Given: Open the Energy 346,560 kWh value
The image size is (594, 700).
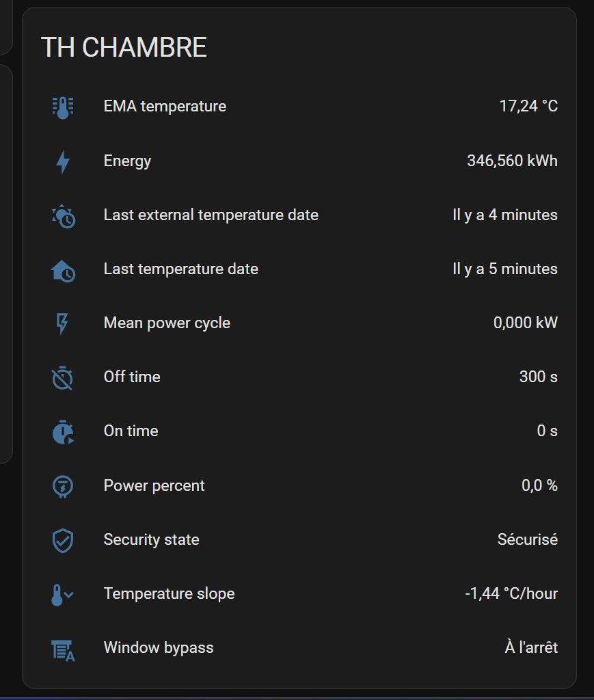Looking at the screenshot, I should tap(513, 161).
